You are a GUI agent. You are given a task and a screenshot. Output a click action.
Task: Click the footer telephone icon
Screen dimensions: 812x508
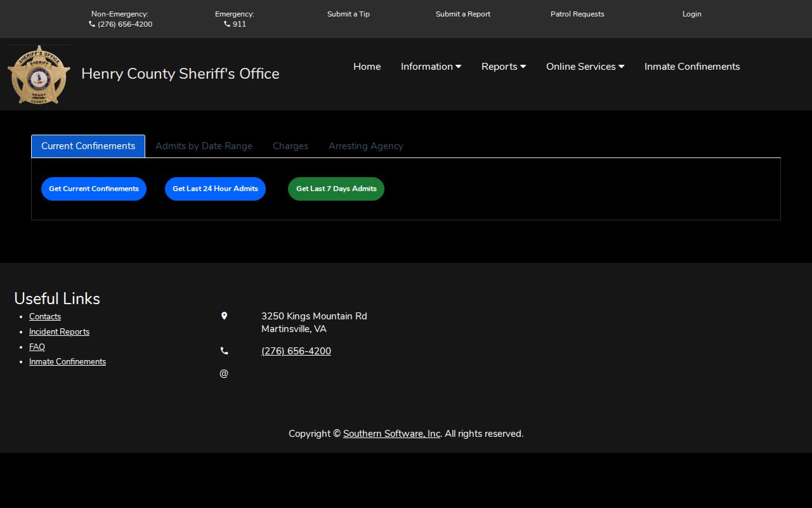[x=224, y=351]
